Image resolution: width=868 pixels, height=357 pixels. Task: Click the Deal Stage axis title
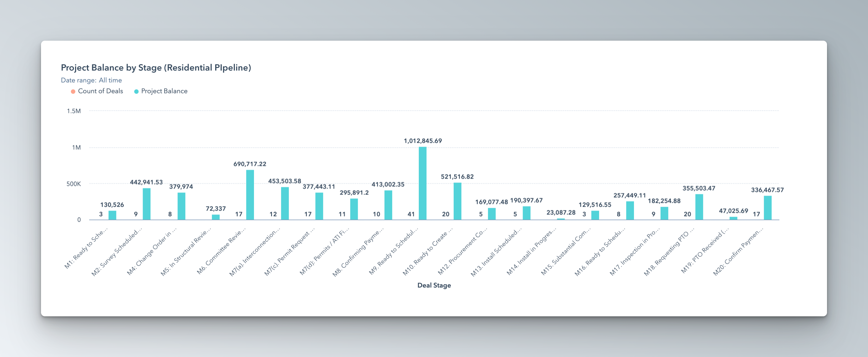point(434,285)
